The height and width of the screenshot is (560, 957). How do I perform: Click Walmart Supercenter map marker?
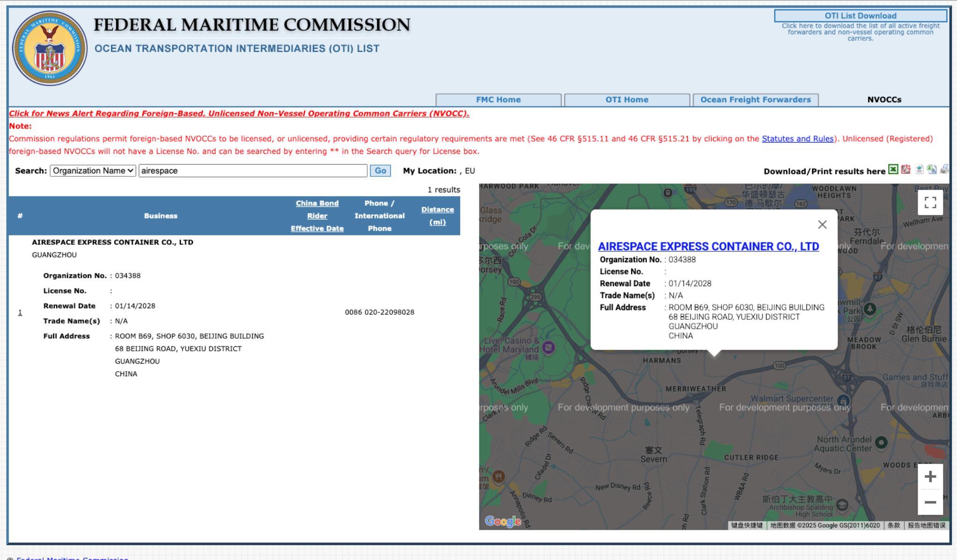point(843,401)
